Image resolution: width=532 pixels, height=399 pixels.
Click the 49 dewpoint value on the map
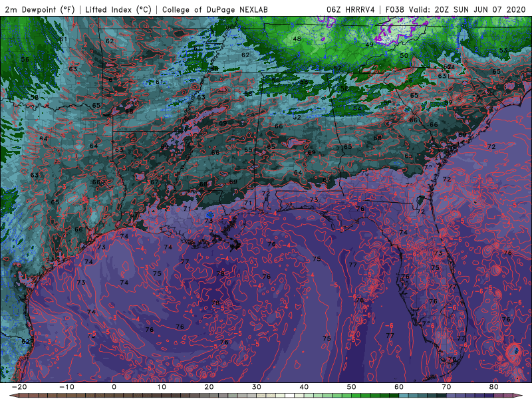click(369, 45)
